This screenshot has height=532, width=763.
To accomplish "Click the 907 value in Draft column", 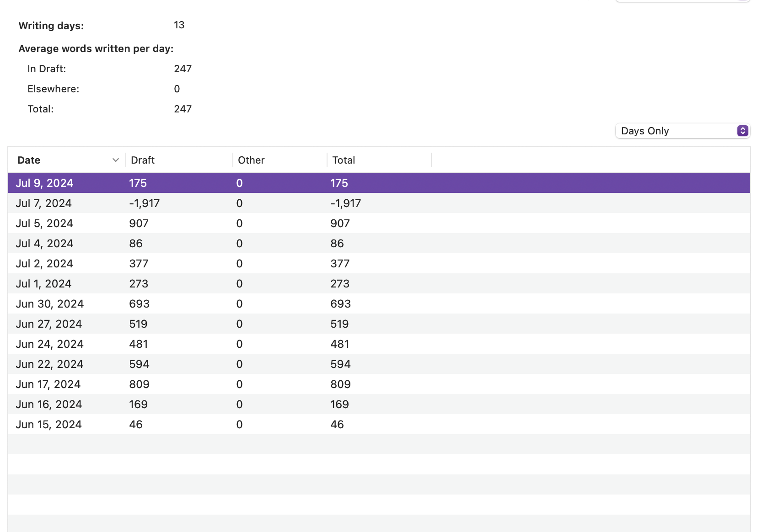I will pos(139,223).
